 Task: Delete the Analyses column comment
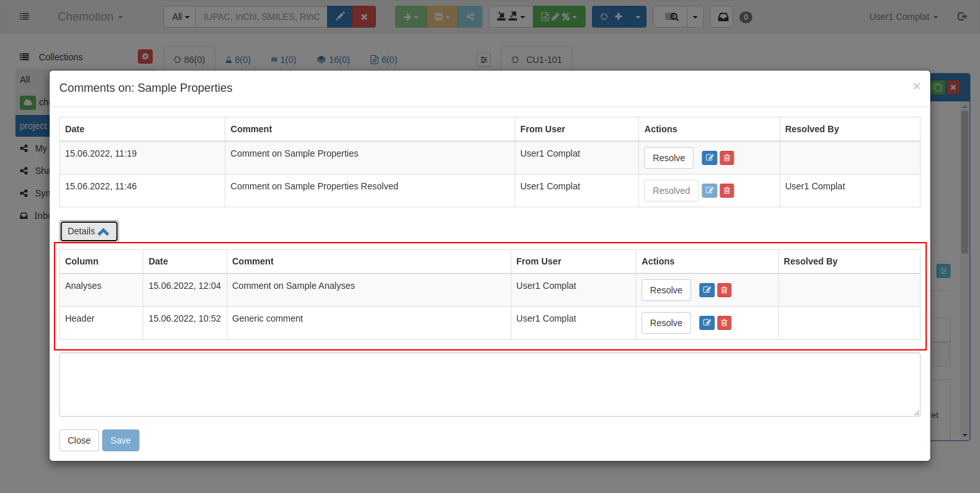(x=724, y=290)
